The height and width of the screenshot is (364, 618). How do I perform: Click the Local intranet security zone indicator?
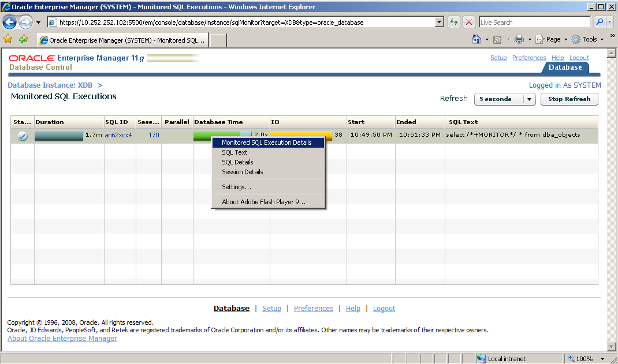click(519, 359)
